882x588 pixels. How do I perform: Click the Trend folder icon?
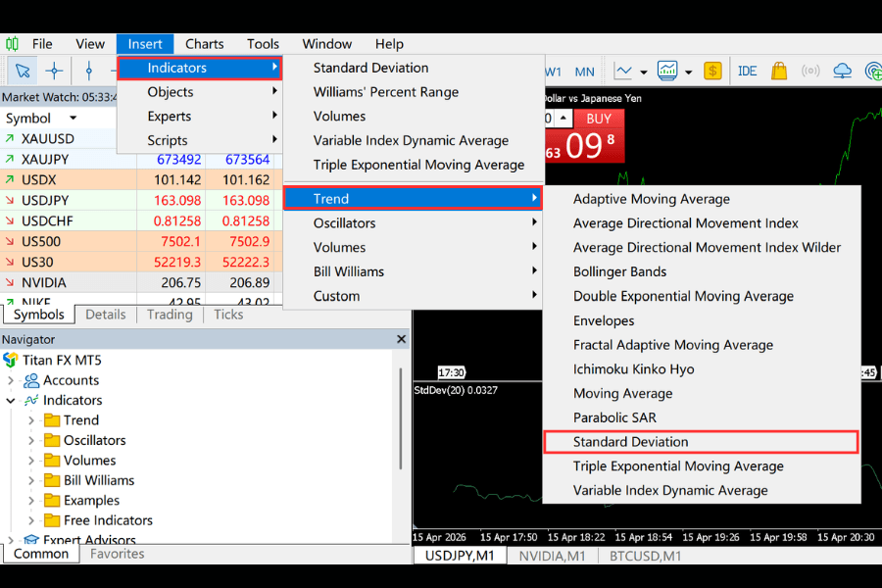click(x=52, y=420)
